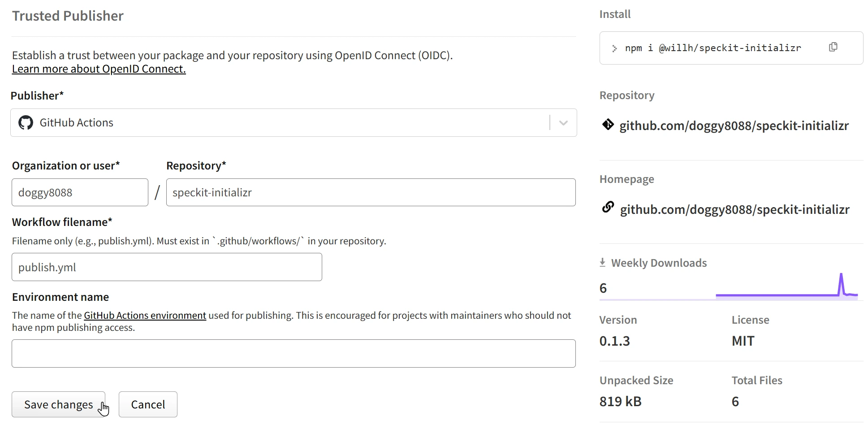
Task: Click the Install section heading
Action: 615,14
